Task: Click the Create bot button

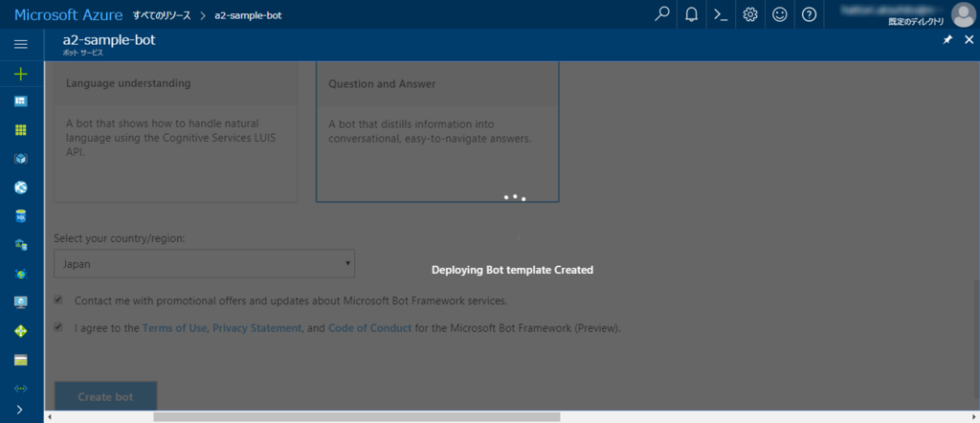Action: (x=105, y=397)
